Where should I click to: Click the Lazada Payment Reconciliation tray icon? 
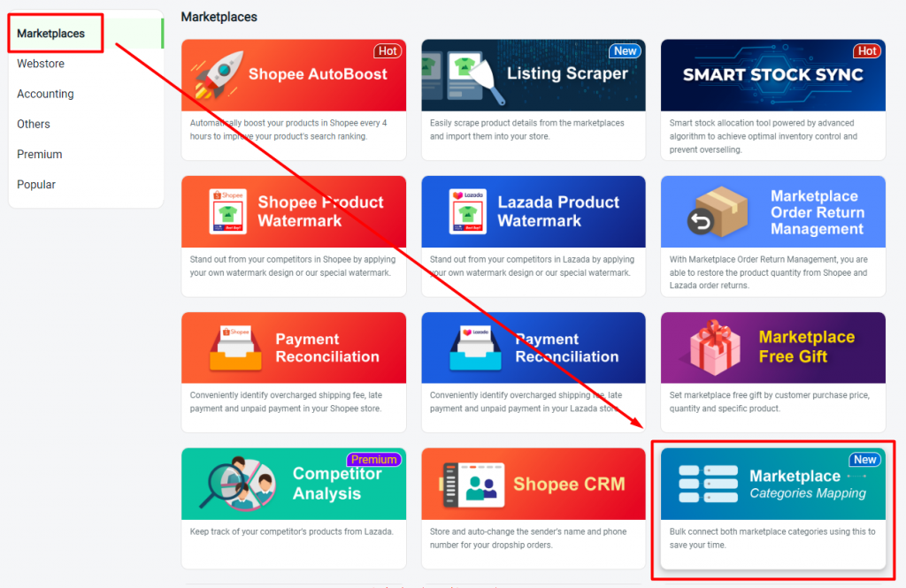pos(475,347)
